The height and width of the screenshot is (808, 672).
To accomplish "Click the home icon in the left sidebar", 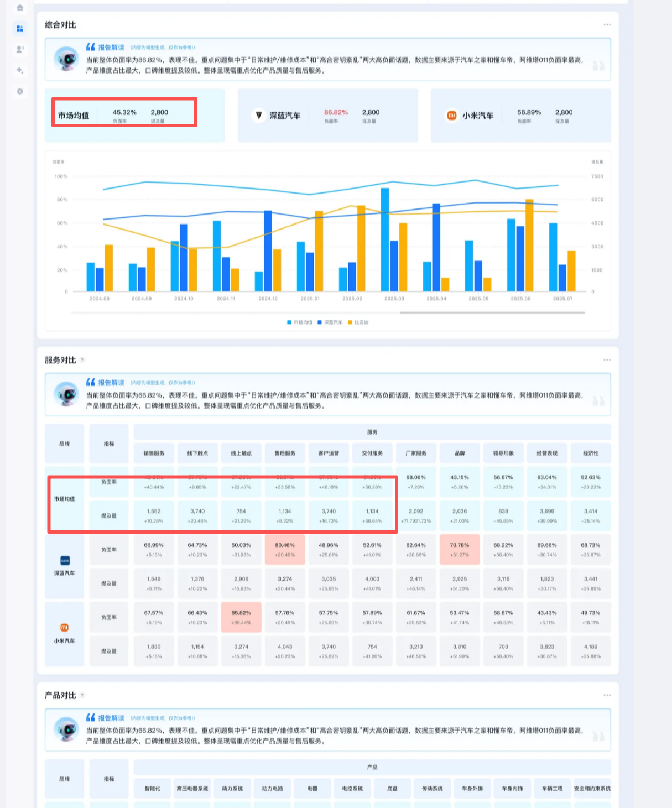I will pyautogui.click(x=20, y=8).
